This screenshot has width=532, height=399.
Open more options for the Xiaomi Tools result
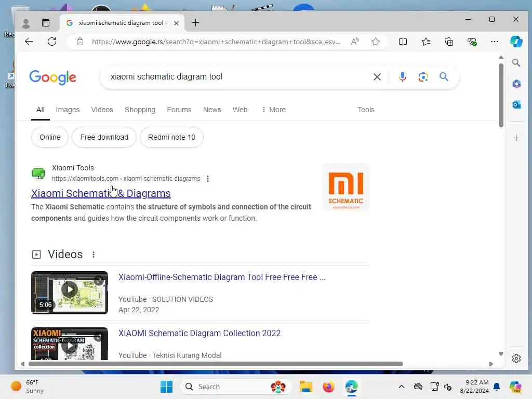[208, 179]
